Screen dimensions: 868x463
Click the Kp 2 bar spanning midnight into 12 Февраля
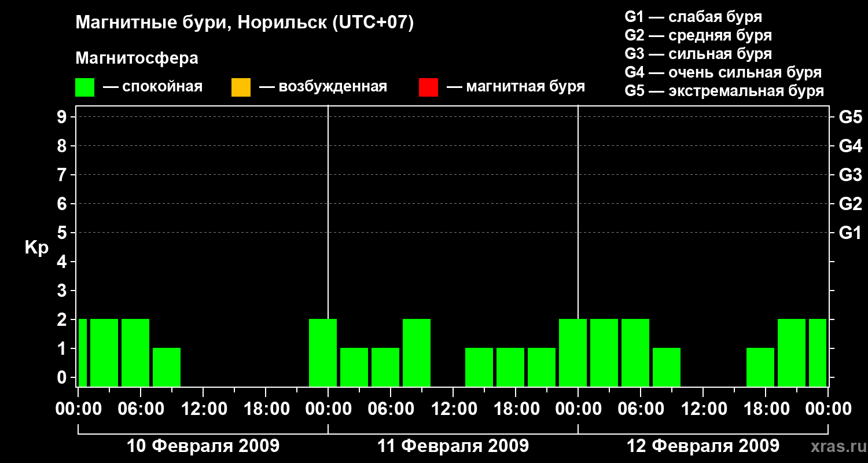tap(573, 352)
